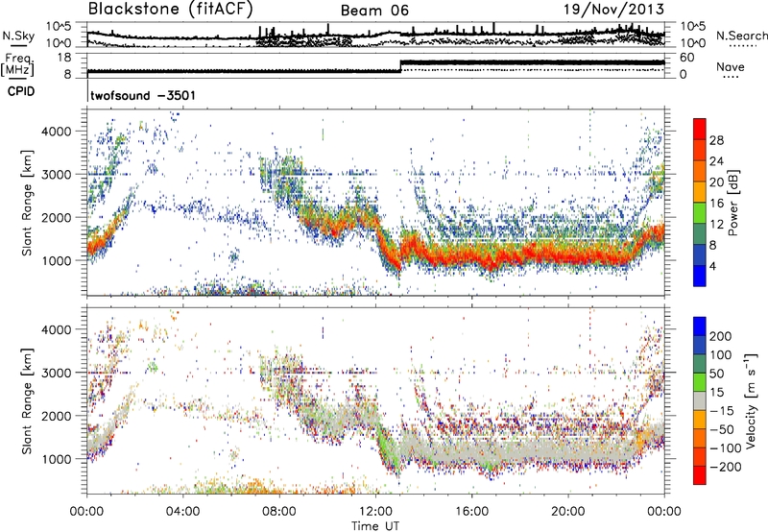Click the Nave axis value '60'
The image size is (768, 532).
pyautogui.click(x=687, y=58)
